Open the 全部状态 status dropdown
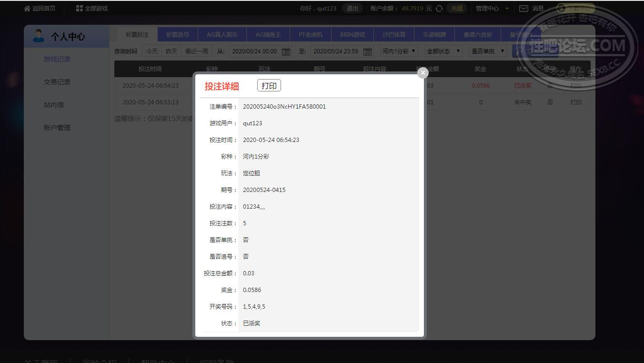The height and width of the screenshot is (363, 644). (444, 51)
